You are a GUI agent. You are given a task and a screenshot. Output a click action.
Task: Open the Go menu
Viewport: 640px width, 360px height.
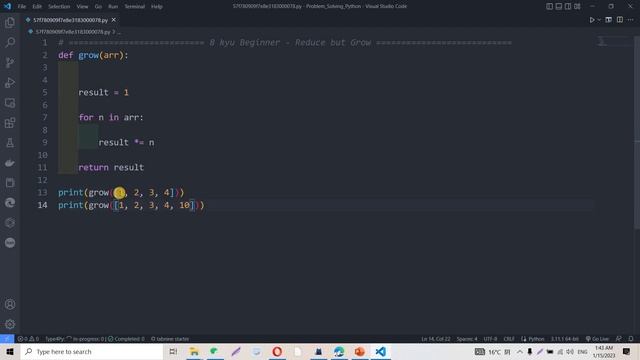coord(98,7)
